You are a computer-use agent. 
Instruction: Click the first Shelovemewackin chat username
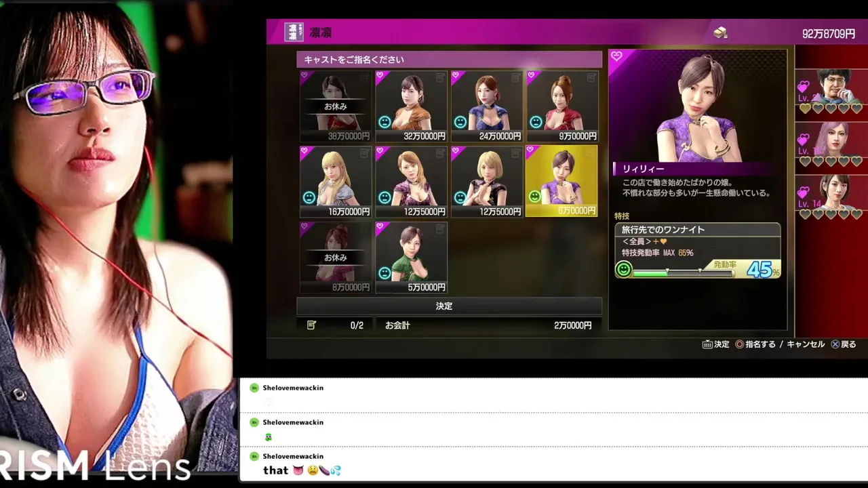tap(293, 388)
